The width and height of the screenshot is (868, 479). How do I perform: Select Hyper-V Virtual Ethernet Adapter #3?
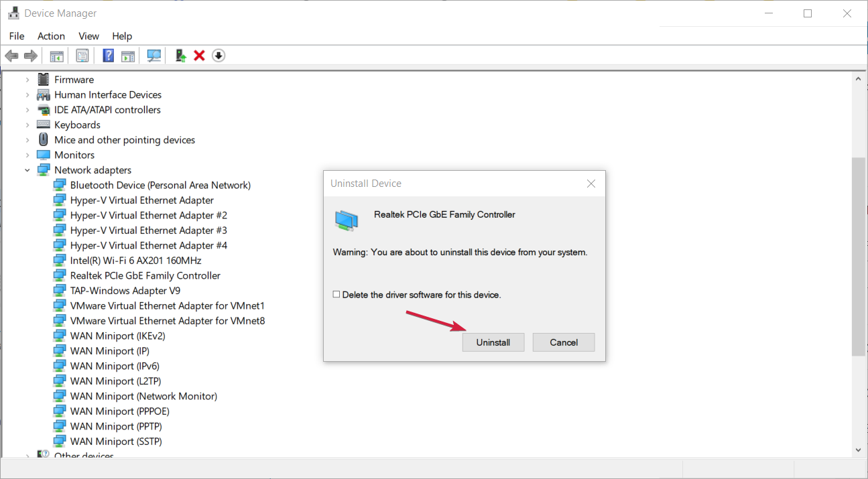tap(149, 230)
